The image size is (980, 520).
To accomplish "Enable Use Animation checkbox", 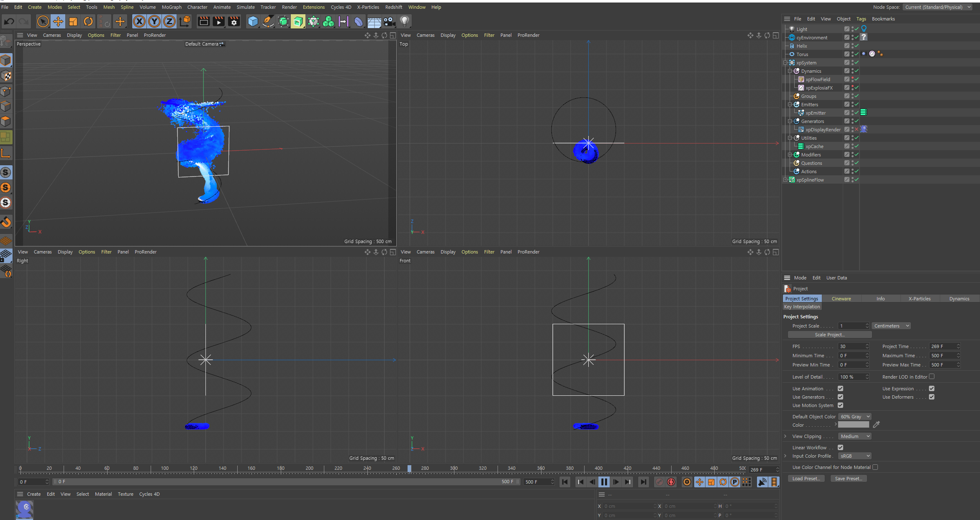I will [841, 388].
